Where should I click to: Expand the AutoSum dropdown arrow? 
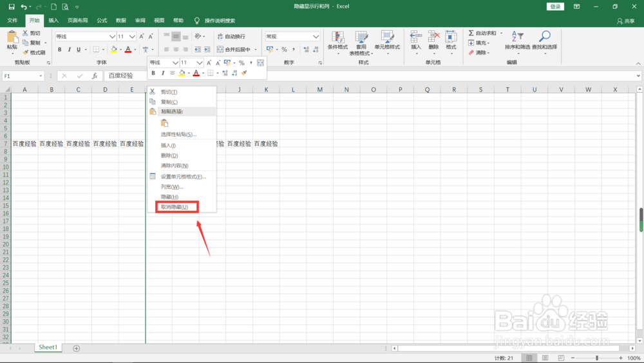[x=502, y=33]
